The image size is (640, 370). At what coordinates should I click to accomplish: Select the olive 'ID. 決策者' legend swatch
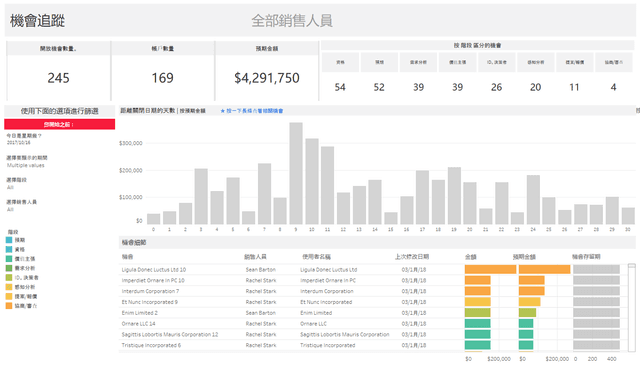click(x=9, y=277)
